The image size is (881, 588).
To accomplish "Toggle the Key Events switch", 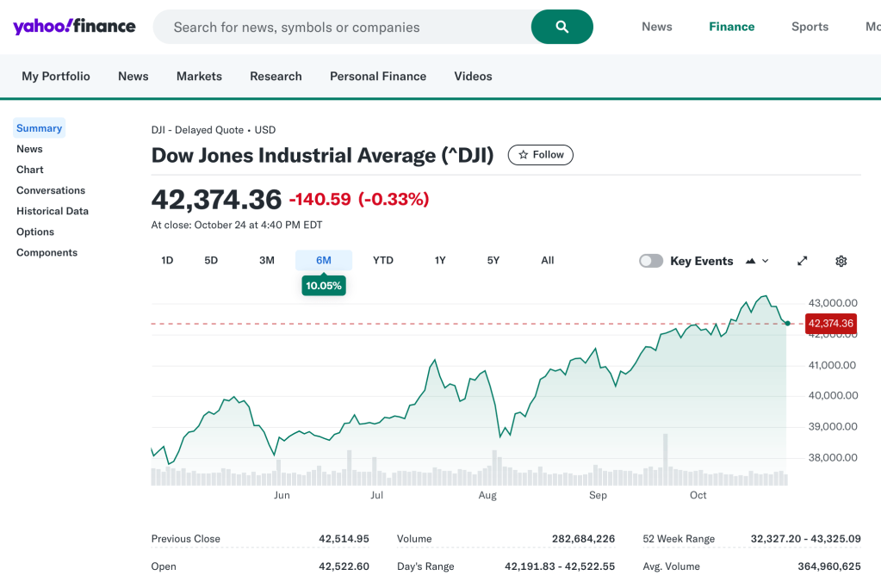I will (x=651, y=261).
